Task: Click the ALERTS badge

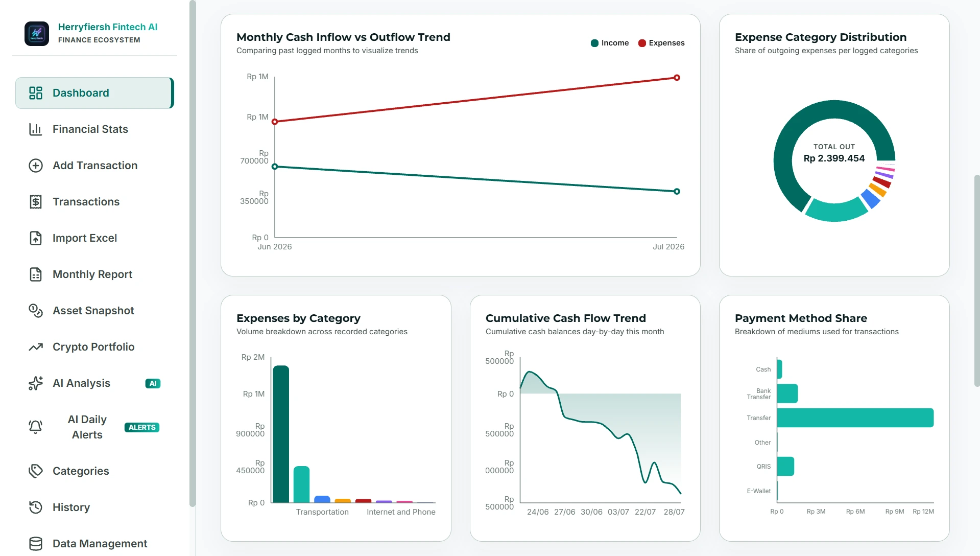Action: coord(142,427)
